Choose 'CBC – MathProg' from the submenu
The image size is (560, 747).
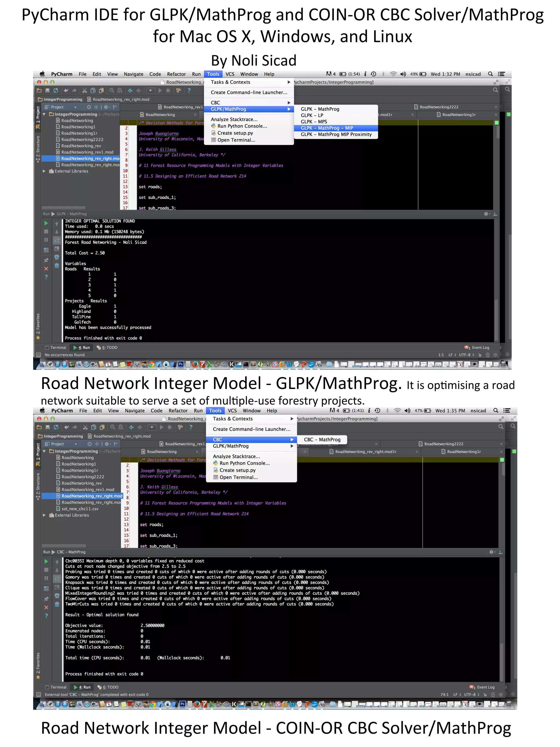tap(322, 439)
